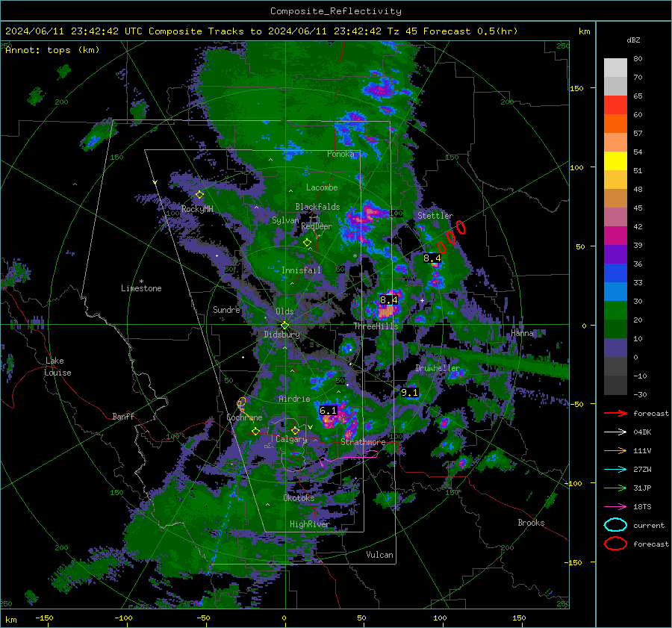
Task: Click the purple 39-36 dBZ color swatch
Action: coord(615,255)
